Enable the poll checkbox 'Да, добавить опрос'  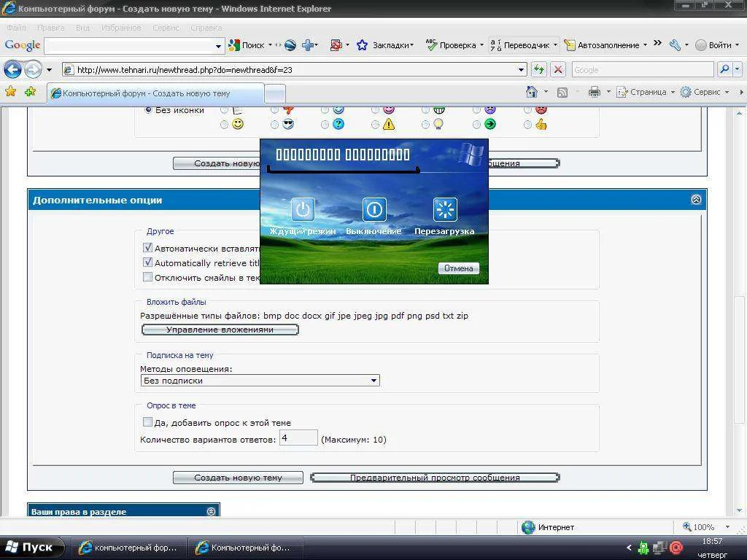pyautogui.click(x=147, y=422)
